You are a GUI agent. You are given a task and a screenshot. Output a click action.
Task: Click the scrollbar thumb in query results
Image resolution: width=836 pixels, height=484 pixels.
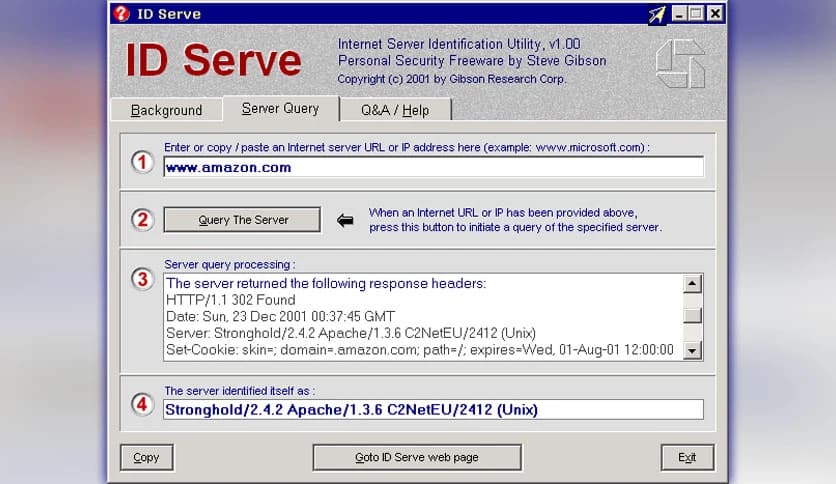click(692, 316)
